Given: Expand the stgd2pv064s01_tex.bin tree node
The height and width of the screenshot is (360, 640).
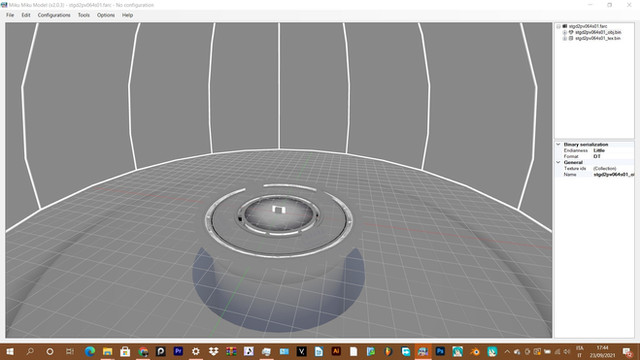Looking at the screenshot, I should 565,38.
